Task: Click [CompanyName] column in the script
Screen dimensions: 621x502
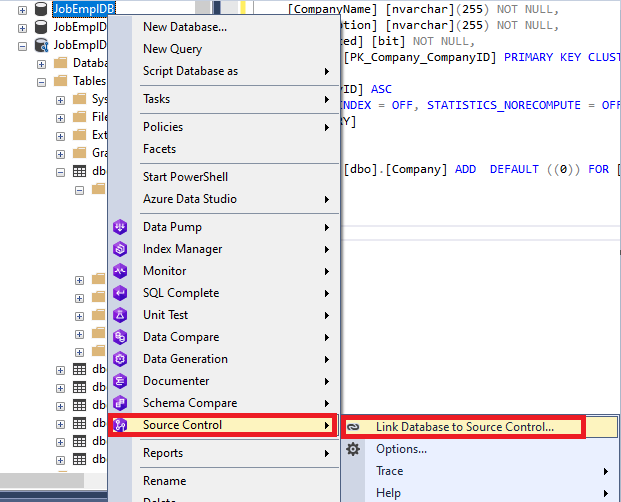Action: pyautogui.click(x=332, y=9)
